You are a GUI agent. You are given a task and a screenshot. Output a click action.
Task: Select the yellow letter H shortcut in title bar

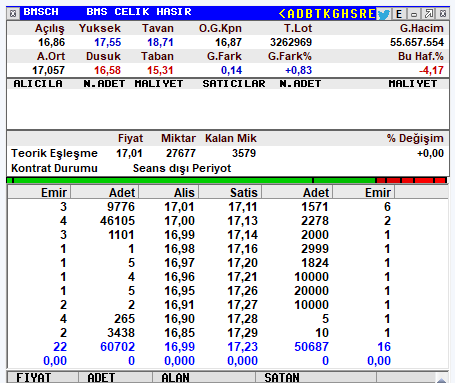(345, 14)
